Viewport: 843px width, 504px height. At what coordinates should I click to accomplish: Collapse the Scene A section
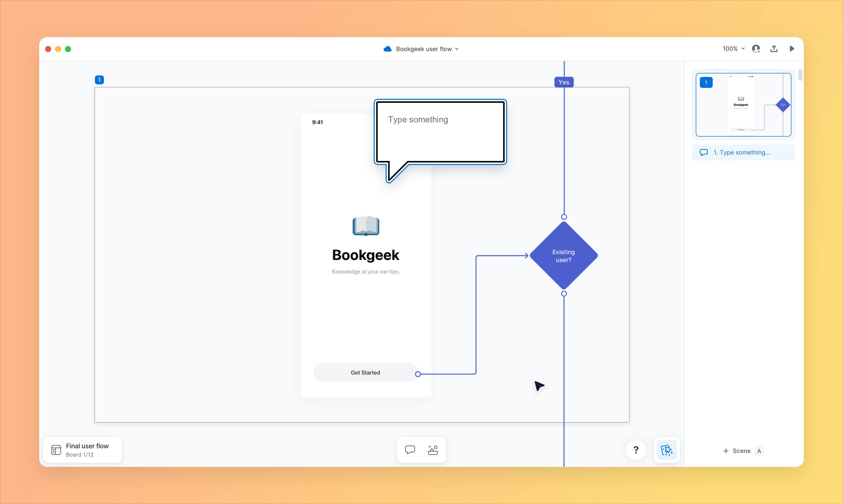(x=759, y=451)
